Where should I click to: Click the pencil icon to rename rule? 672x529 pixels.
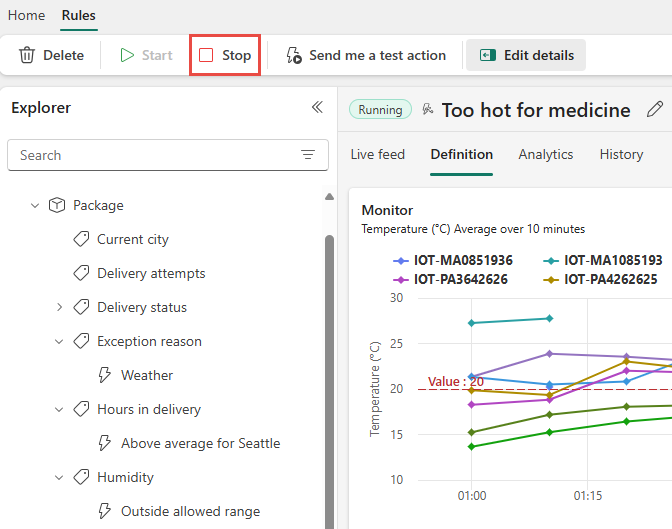655,110
